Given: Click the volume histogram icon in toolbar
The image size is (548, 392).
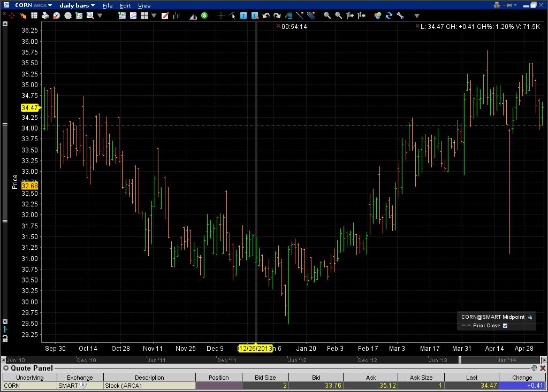Looking at the screenshot, I should pos(193,16).
